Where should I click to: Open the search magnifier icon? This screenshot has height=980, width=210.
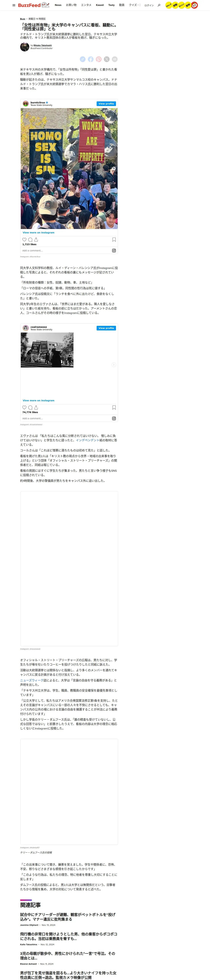coord(159,5)
